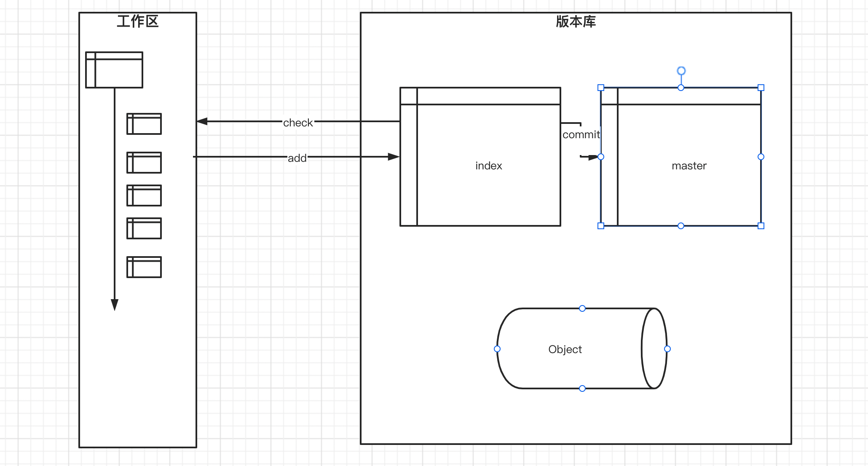This screenshot has width=868, height=466.
Task: Click the master shape's top-middle handle
Action: (x=681, y=88)
